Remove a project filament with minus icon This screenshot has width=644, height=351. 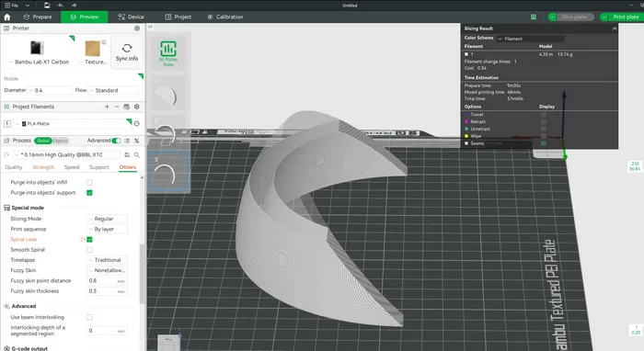[117, 107]
